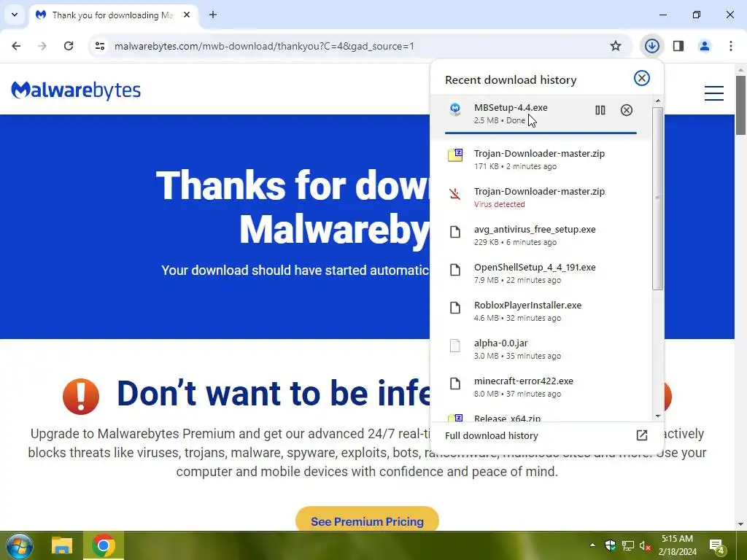
Task: Click the download list scrollbar thumb
Action: 657,198
